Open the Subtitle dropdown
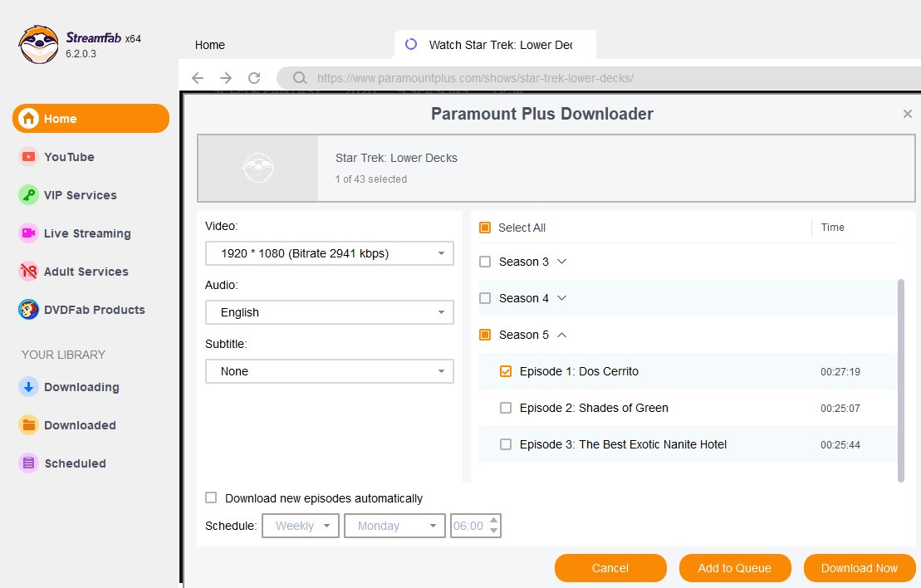921x588 pixels. click(330, 371)
